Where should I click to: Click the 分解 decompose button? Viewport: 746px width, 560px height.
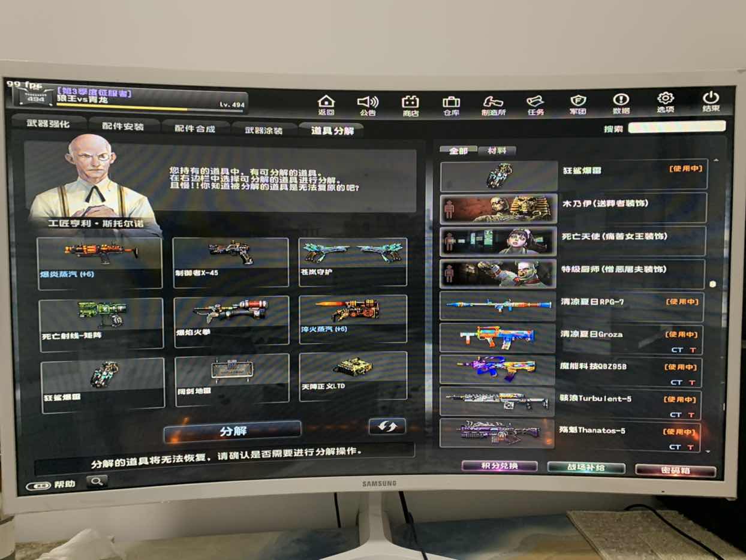[233, 430]
